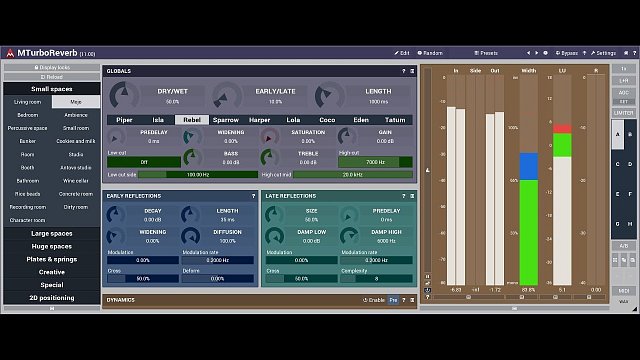Toggle the Pre button in Dynamics
The height and width of the screenshot is (360, 640).
[x=393, y=300]
